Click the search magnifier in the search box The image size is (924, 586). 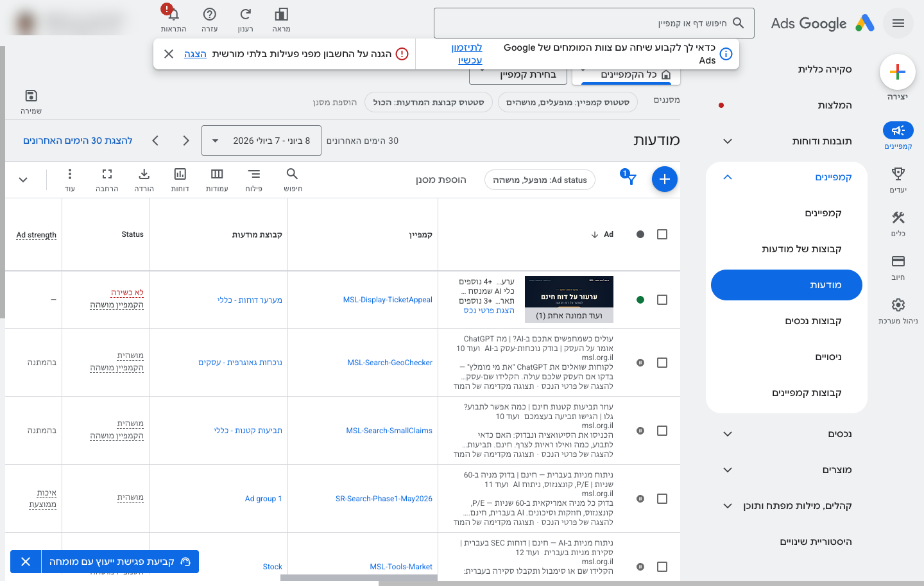point(739,23)
